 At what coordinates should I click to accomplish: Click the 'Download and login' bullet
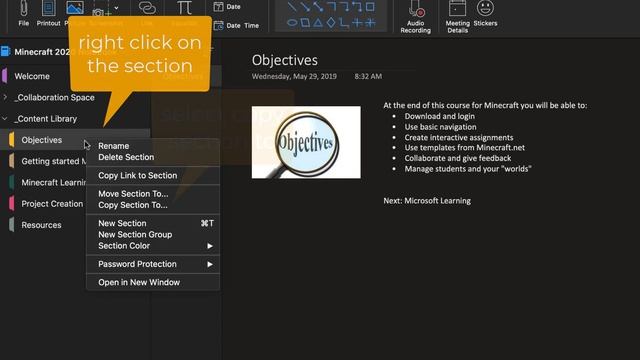click(440, 116)
